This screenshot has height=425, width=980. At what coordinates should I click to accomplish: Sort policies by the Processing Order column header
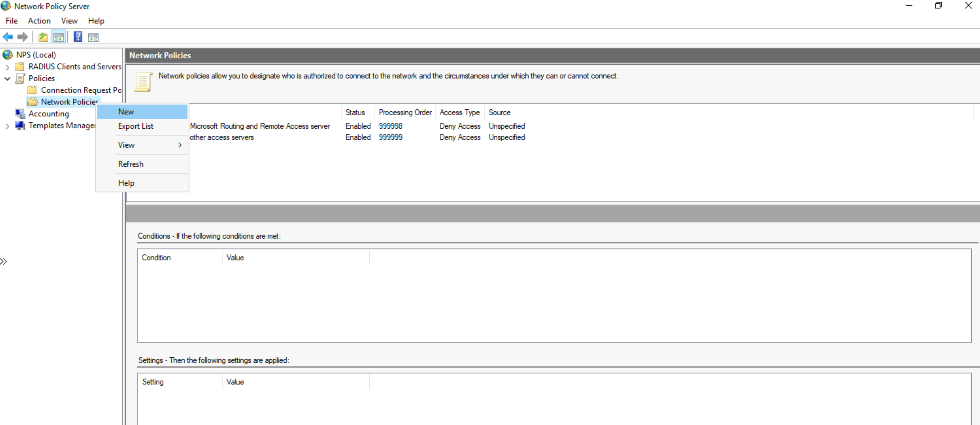click(x=405, y=112)
